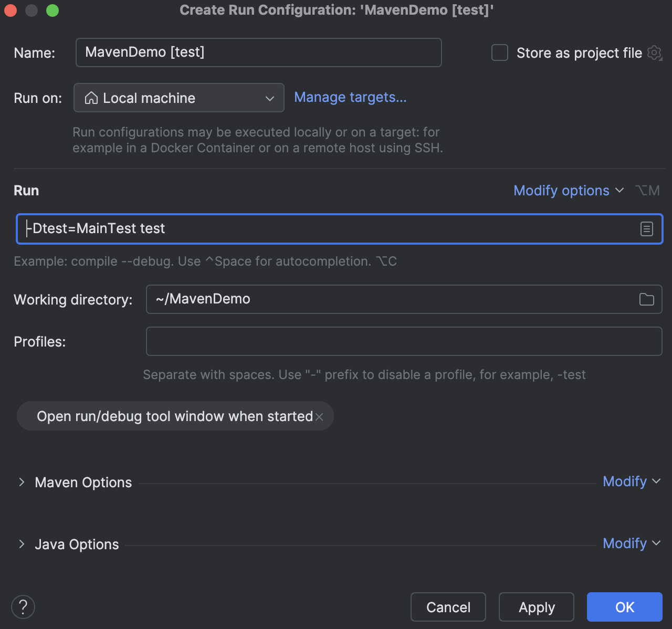Click the Manage targets link
Viewport: 672px width, 629px height.
(x=350, y=97)
